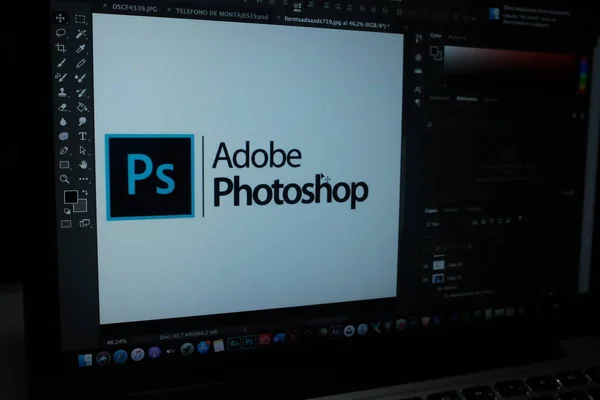Select the Horizontal Type tool
The width and height of the screenshot is (600, 400).
(x=82, y=136)
